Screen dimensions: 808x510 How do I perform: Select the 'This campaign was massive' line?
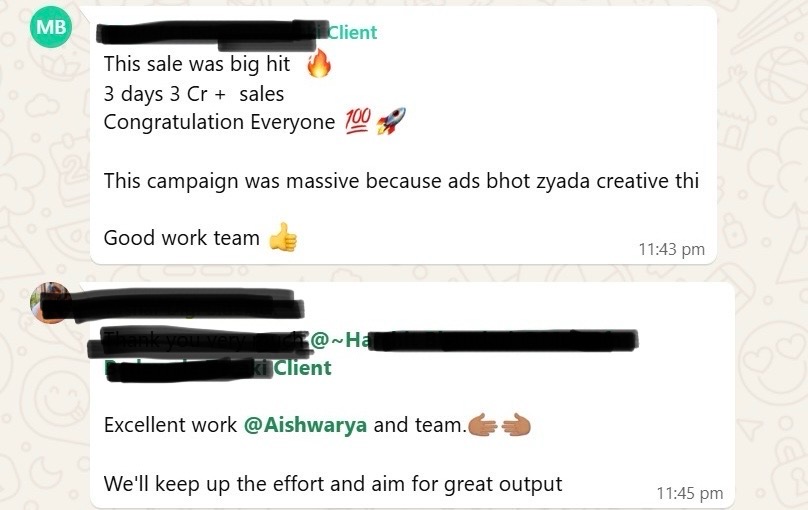tap(401, 181)
